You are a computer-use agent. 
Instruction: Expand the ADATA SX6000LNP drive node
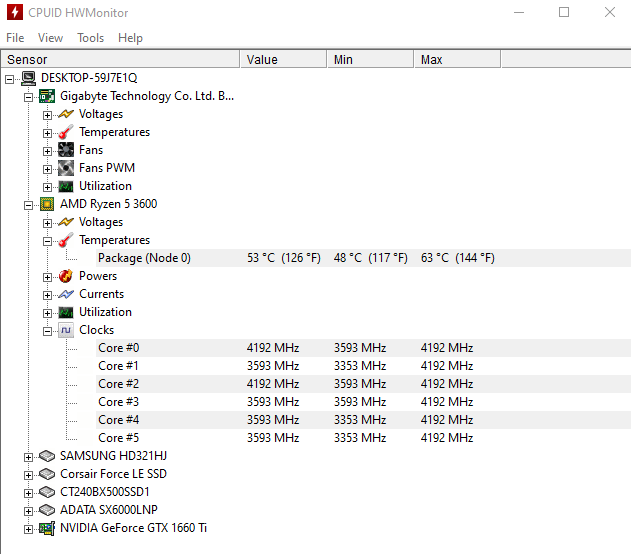(28, 511)
